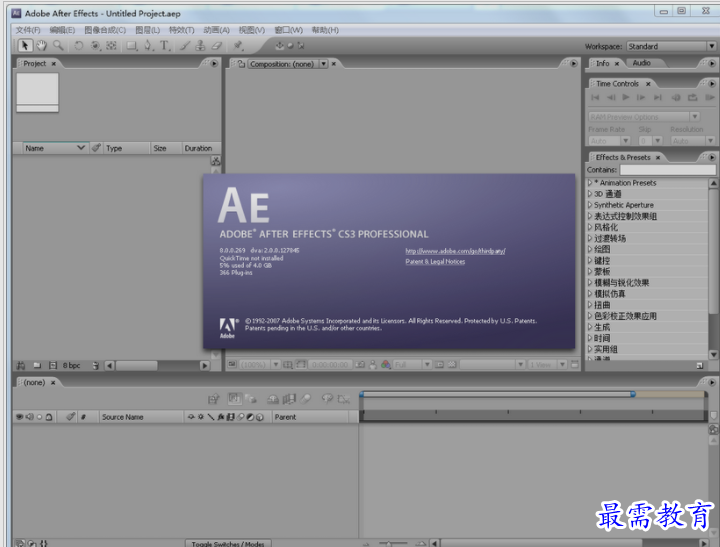Go to first frame in Time Controls
The width and height of the screenshot is (720, 547).
coord(595,97)
